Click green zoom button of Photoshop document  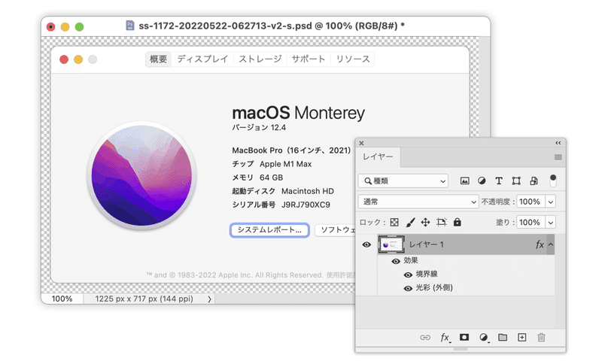[80, 26]
